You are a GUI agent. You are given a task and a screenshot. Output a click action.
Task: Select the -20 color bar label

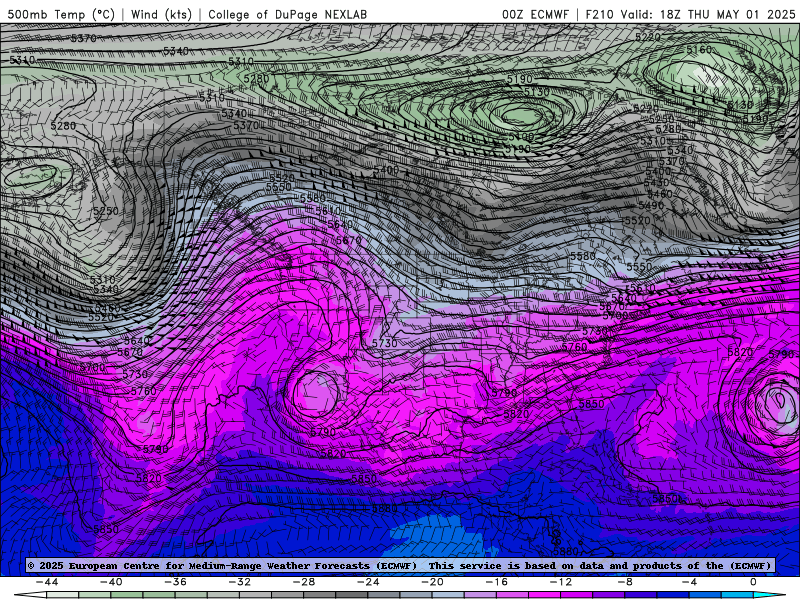click(432, 582)
